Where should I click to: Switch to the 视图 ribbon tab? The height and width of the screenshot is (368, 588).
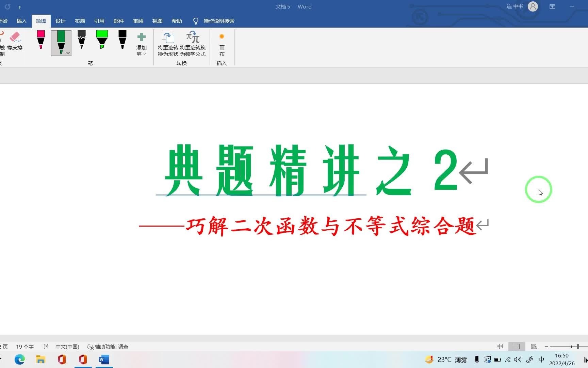[x=157, y=21]
